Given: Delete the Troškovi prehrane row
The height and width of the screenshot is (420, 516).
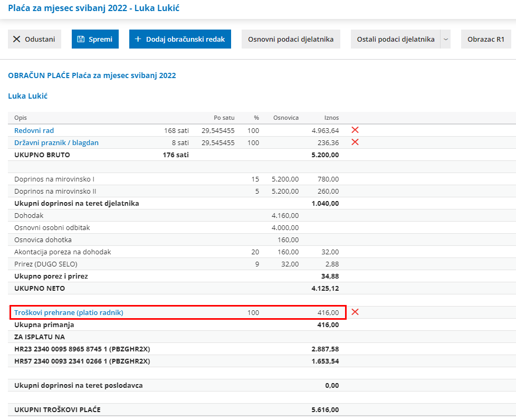Looking at the screenshot, I should click(355, 312).
